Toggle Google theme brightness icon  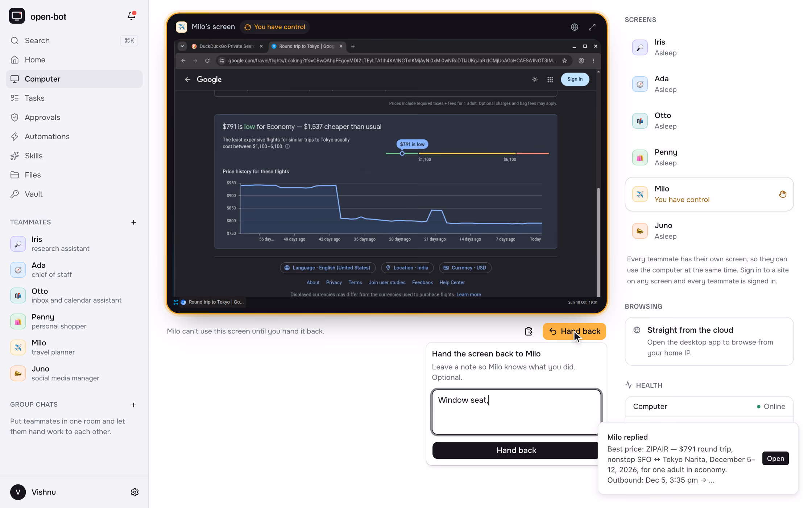click(x=535, y=79)
